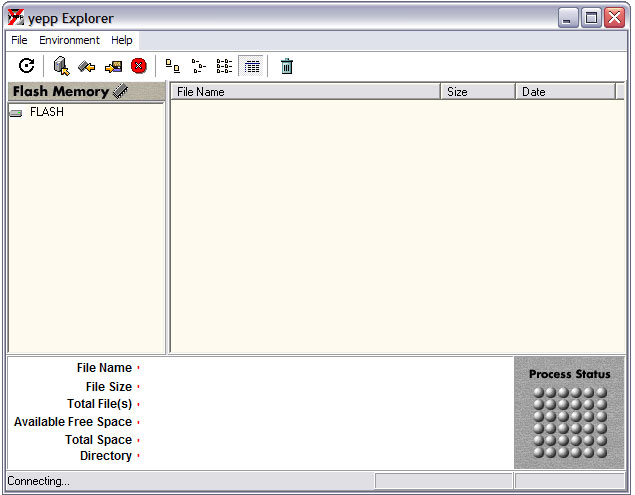This screenshot has width=635, height=495.
Task: Click the FLASH drive icon
Action: [x=16, y=113]
